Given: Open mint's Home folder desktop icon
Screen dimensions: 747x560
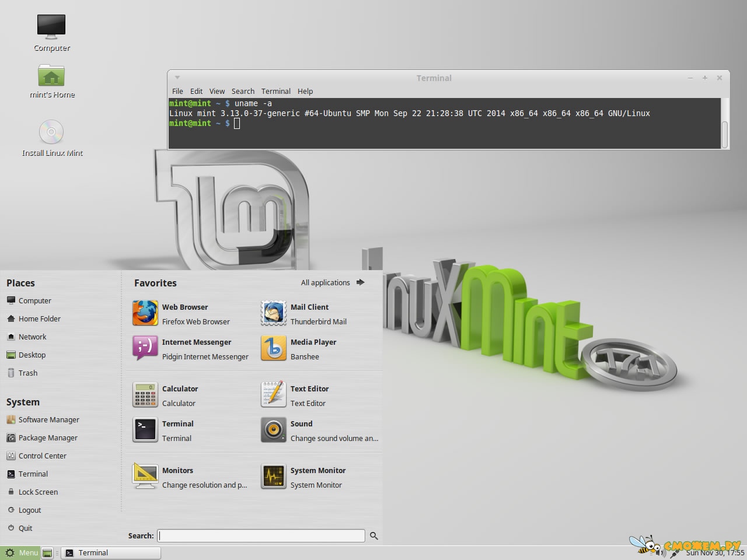Looking at the screenshot, I should coord(51,75).
